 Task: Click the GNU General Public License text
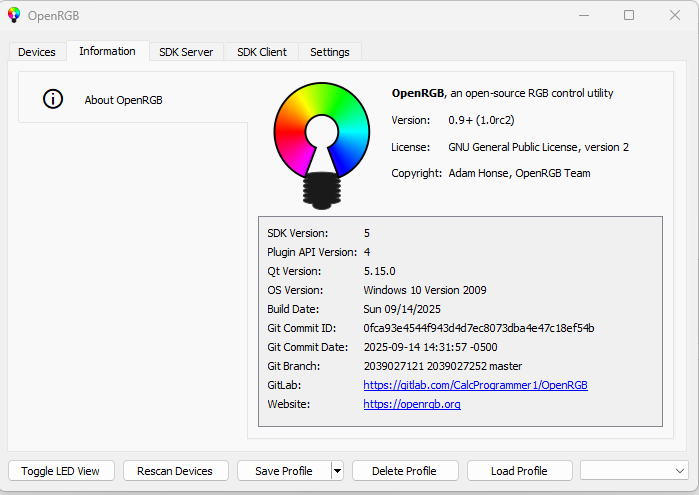539,147
